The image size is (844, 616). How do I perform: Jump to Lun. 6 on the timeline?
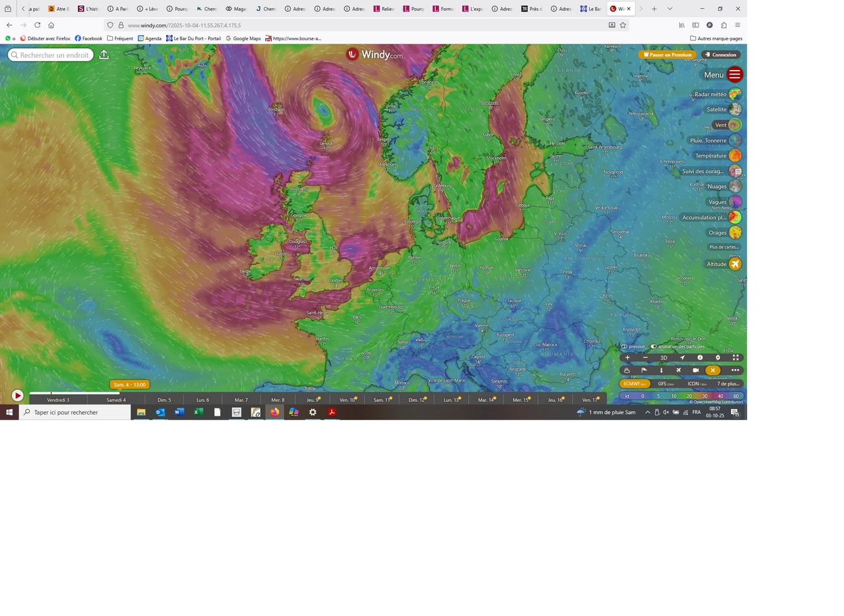coord(203,399)
